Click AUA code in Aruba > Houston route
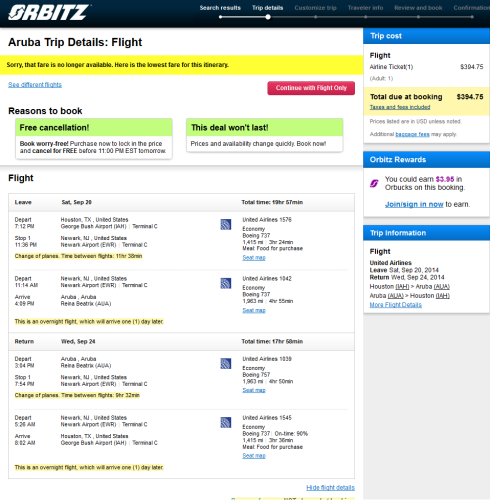This screenshot has width=490, height=500. point(396,296)
